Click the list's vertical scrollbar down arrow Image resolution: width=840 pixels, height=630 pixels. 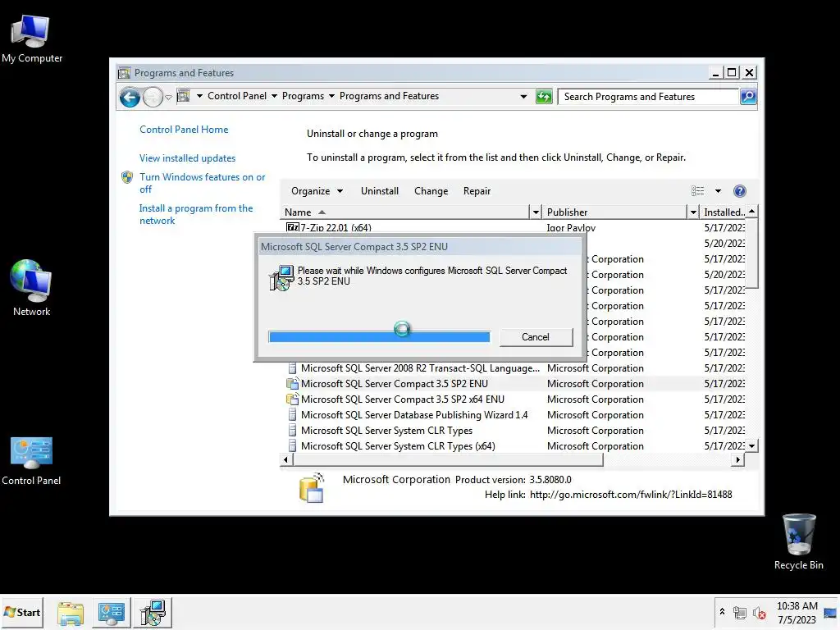pyautogui.click(x=751, y=445)
